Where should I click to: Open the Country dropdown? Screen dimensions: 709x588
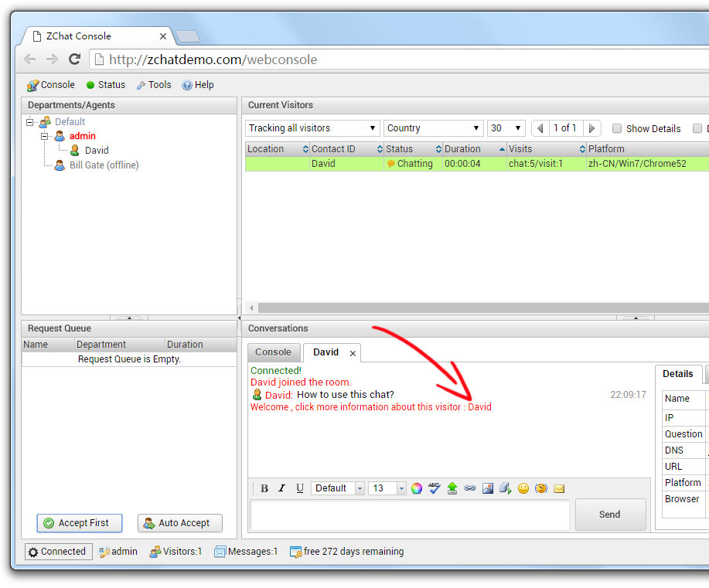click(434, 128)
